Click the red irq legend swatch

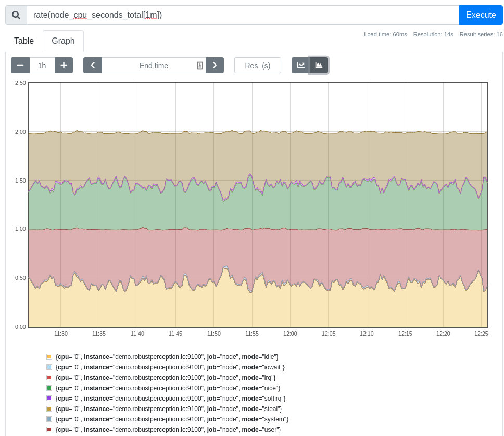pos(49,378)
